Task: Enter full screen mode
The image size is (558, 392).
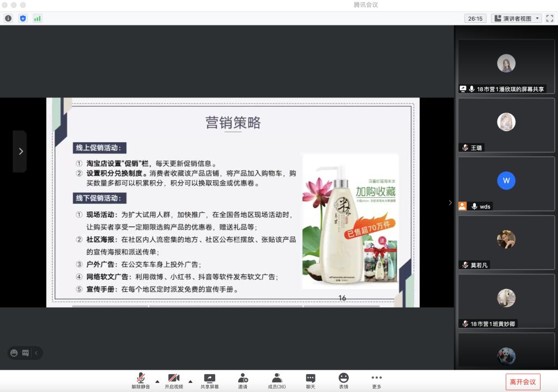Action: point(549,18)
